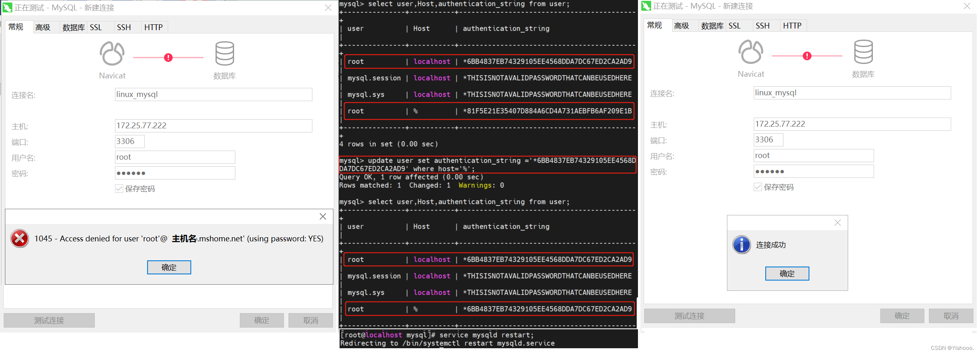
Task: Click red connection indicator in right window
Action: click(x=807, y=56)
